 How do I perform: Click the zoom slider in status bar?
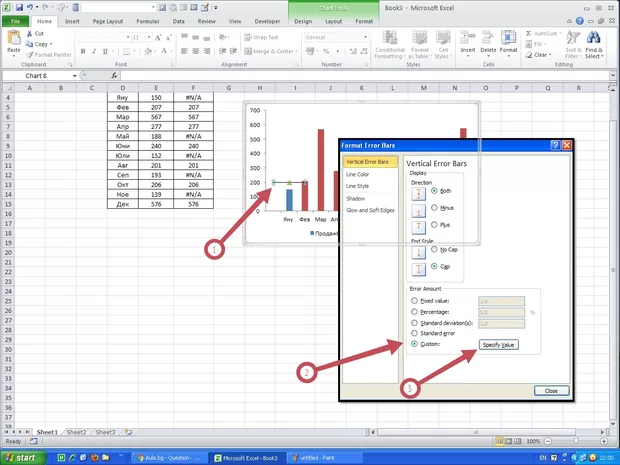point(576,441)
